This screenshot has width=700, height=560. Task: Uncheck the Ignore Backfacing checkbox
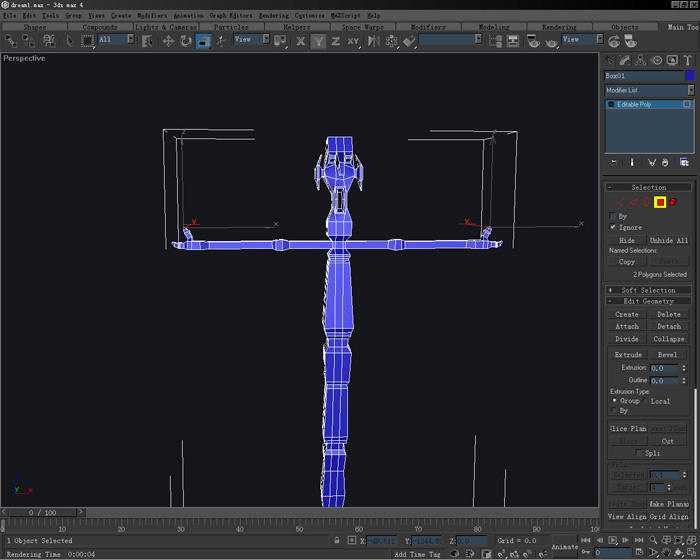[x=613, y=227]
